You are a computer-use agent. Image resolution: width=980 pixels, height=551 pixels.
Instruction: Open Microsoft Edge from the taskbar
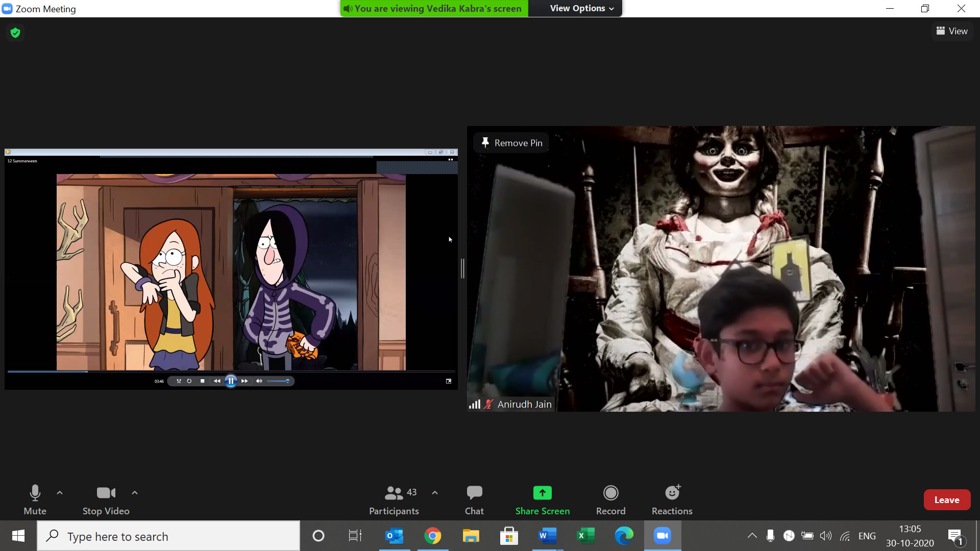pos(624,536)
